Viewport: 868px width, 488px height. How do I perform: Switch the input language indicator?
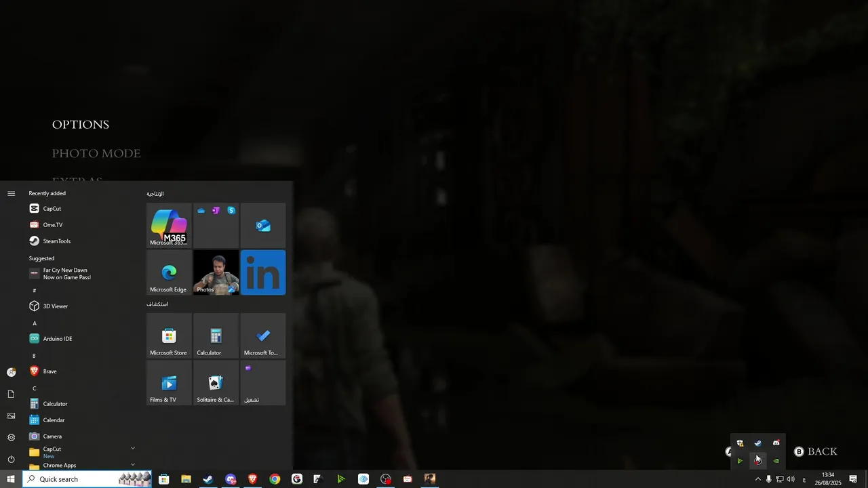804,479
